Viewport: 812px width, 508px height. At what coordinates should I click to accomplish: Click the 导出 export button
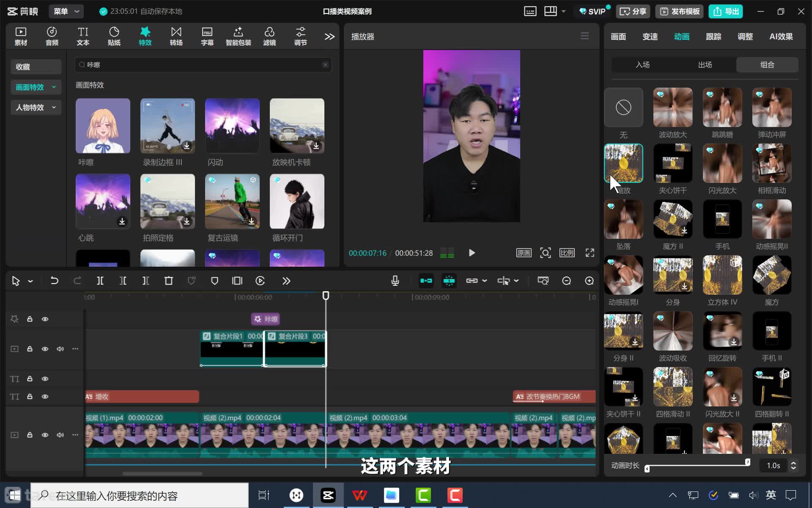pyautogui.click(x=726, y=11)
